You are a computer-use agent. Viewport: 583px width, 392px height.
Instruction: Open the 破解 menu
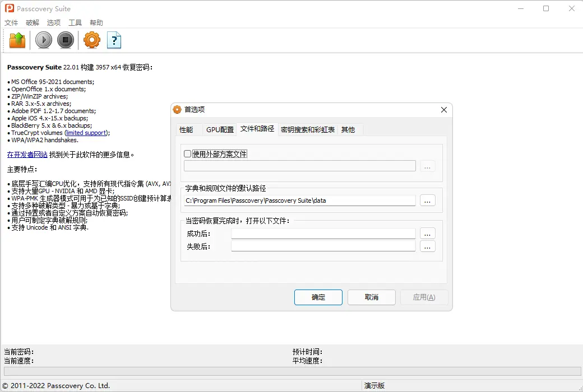[x=33, y=22]
